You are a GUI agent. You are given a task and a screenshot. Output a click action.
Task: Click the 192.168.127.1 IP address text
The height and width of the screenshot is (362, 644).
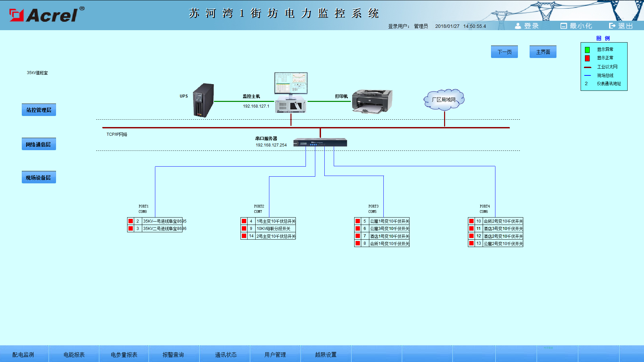(256, 106)
